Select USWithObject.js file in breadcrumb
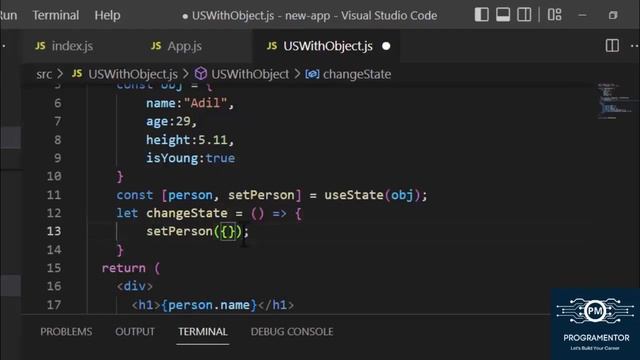This screenshot has height=360, width=640. click(133, 74)
